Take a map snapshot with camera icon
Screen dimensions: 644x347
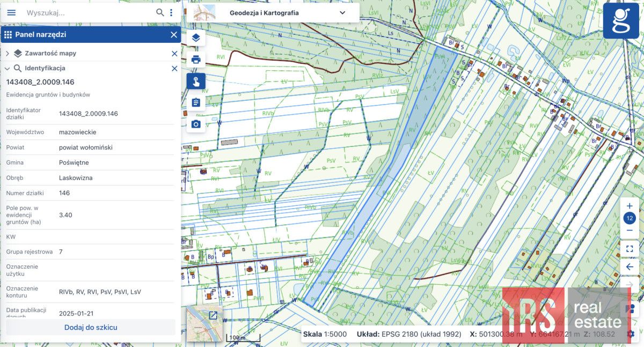[196, 124]
